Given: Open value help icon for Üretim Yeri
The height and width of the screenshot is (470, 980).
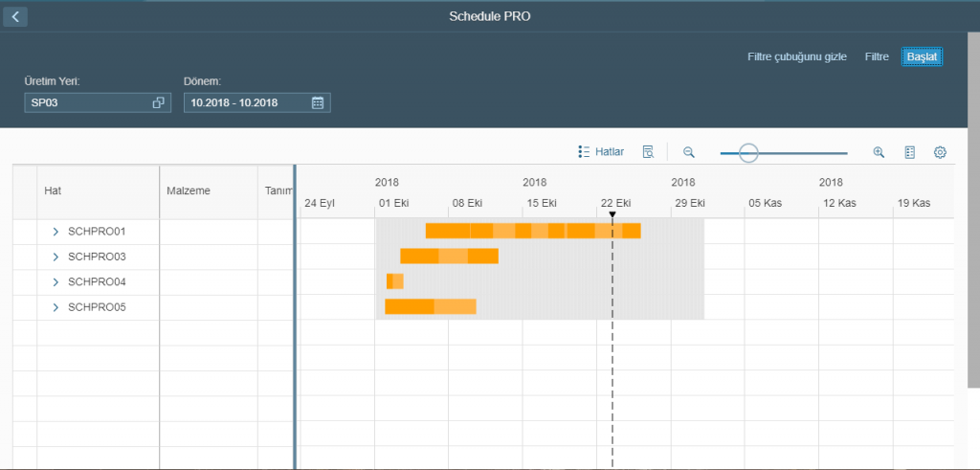Looking at the screenshot, I should 159,103.
